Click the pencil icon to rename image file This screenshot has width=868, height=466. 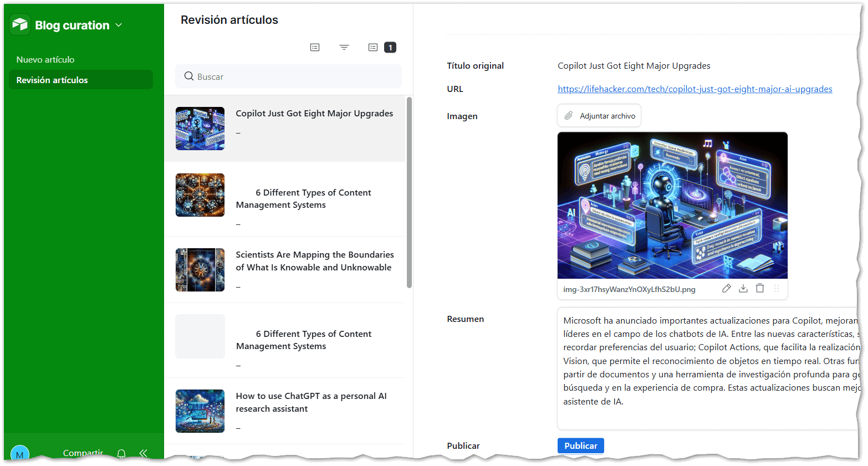[726, 288]
